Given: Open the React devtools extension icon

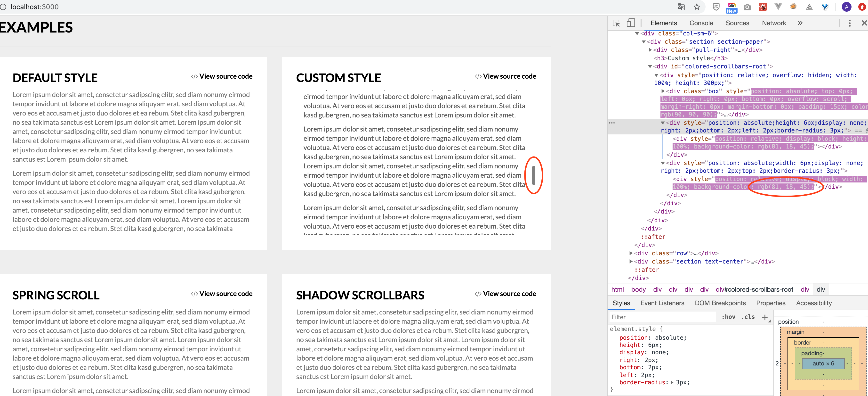Looking at the screenshot, I should pyautogui.click(x=763, y=7).
